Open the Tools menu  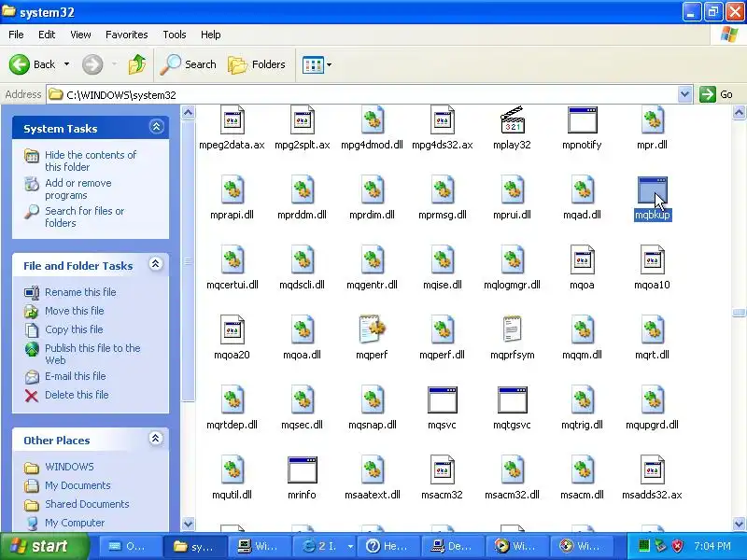(x=175, y=35)
